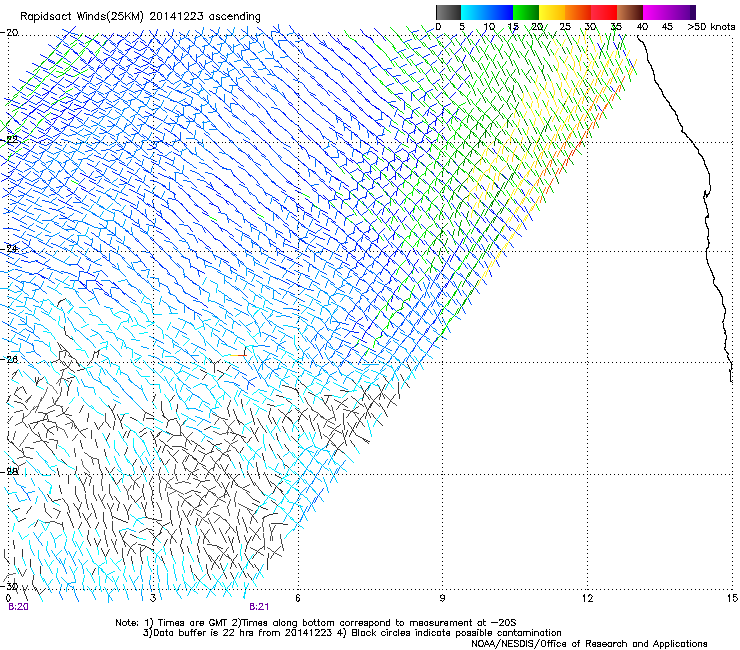Click the green 15-20 knots legend segment
This screenshot has height=650, width=740.
(x=526, y=12)
